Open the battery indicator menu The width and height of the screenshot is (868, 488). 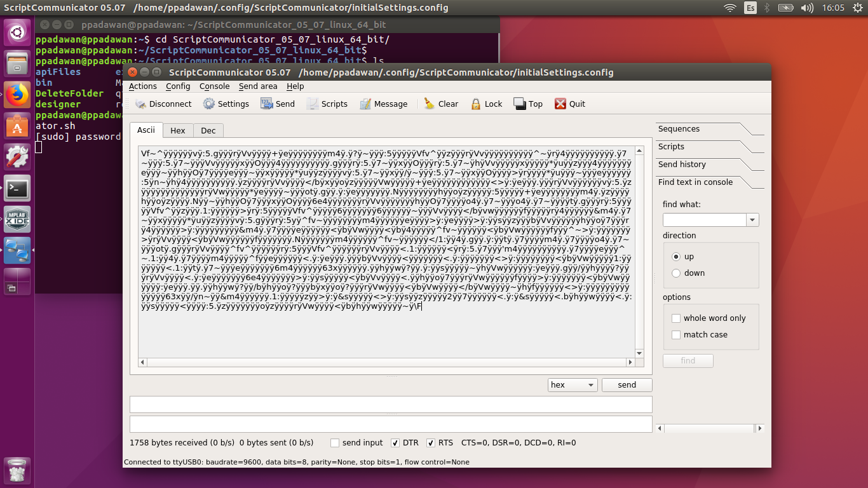pos(786,8)
